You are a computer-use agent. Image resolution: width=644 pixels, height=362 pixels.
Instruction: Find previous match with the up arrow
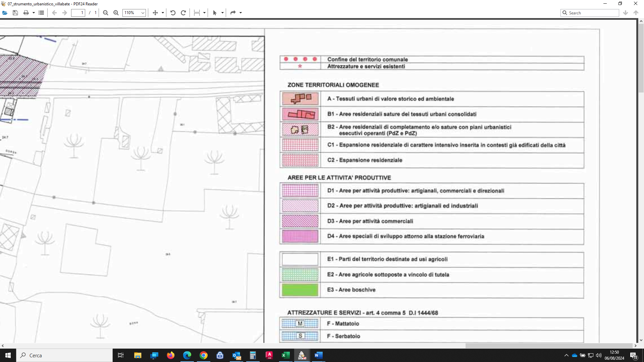pyautogui.click(x=636, y=13)
